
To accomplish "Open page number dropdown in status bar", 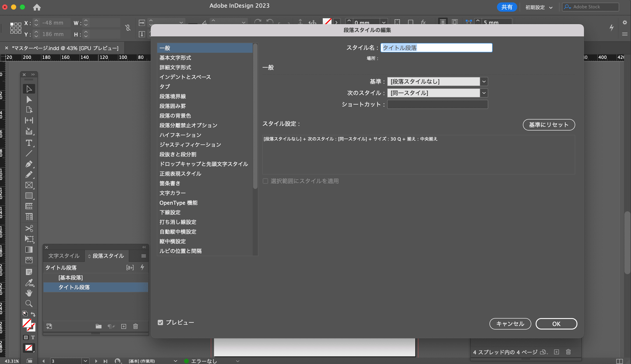I will tap(85, 361).
